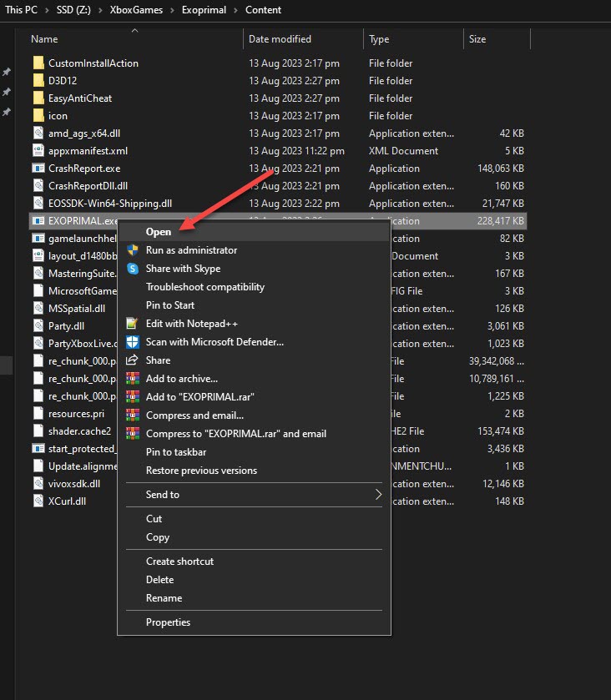Image resolution: width=611 pixels, height=700 pixels.
Task: Sort by the Size column header
Action: [x=497, y=39]
